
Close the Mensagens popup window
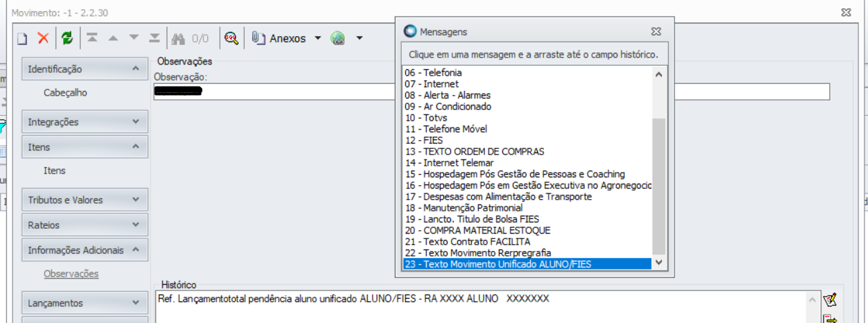point(656,32)
